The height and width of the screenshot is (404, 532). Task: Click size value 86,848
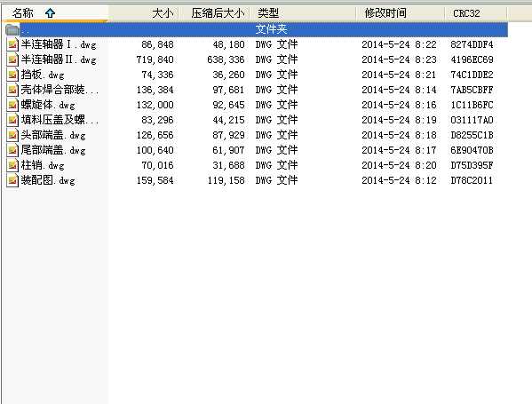(x=157, y=44)
